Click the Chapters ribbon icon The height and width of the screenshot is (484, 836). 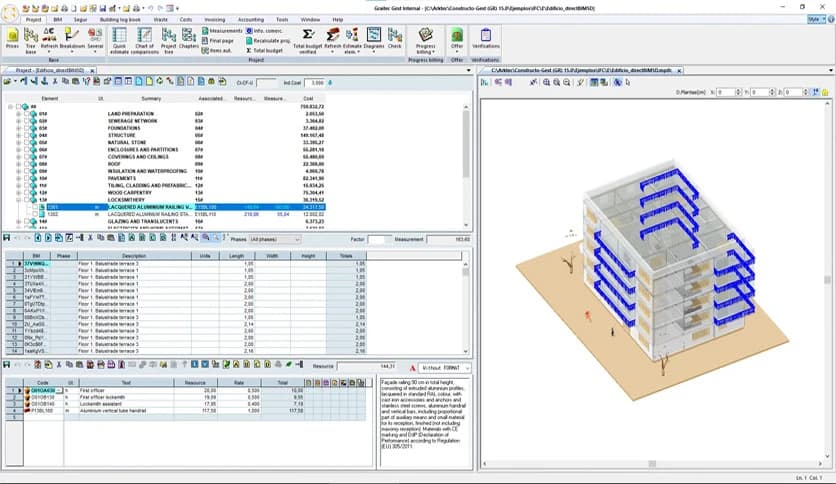188,40
